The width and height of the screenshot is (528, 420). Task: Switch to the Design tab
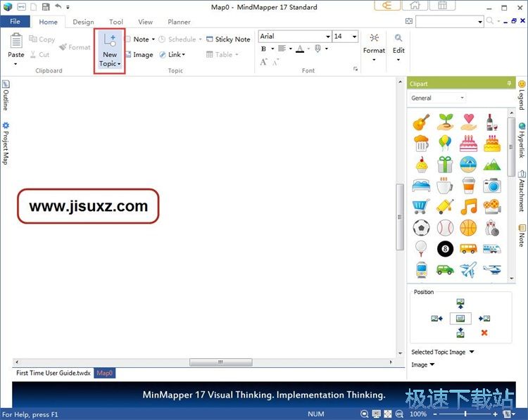[x=83, y=22]
